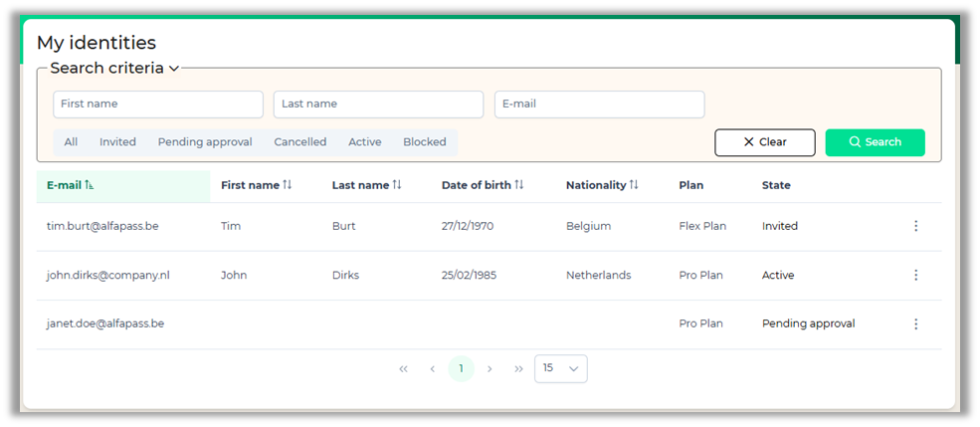The width and height of the screenshot is (980, 427).
Task: Go to the next page arrow
Action: pyautogui.click(x=490, y=369)
